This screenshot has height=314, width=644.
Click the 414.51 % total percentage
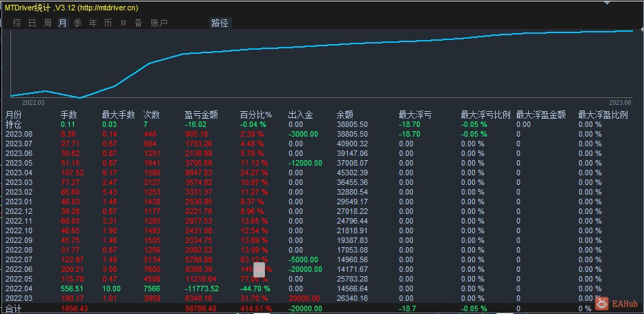coord(256,308)
